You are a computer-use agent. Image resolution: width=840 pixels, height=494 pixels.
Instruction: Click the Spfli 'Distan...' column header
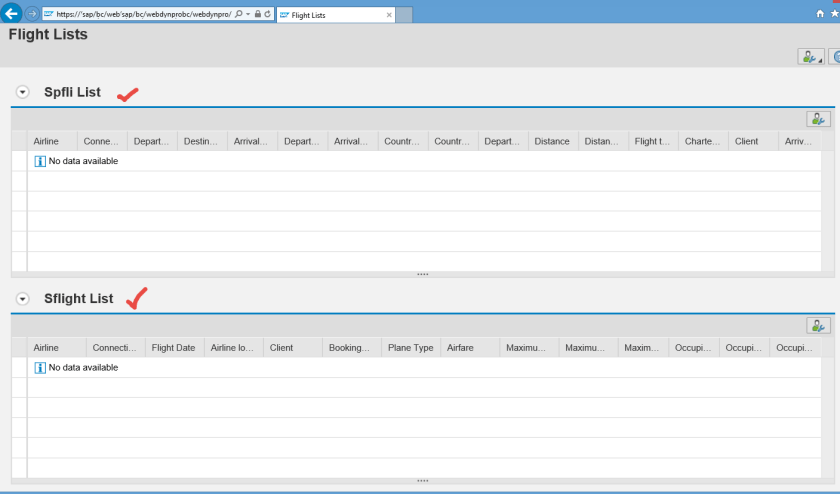pos(603,141)
